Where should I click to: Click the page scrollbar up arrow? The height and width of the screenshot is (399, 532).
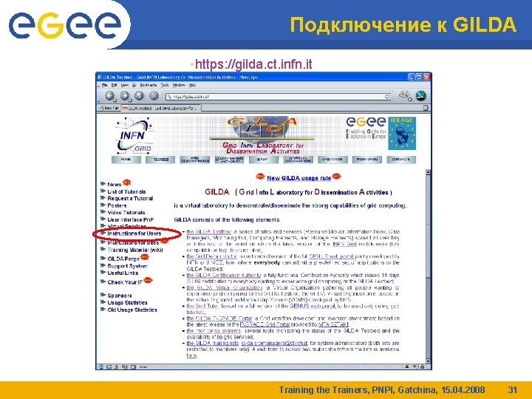428,172
